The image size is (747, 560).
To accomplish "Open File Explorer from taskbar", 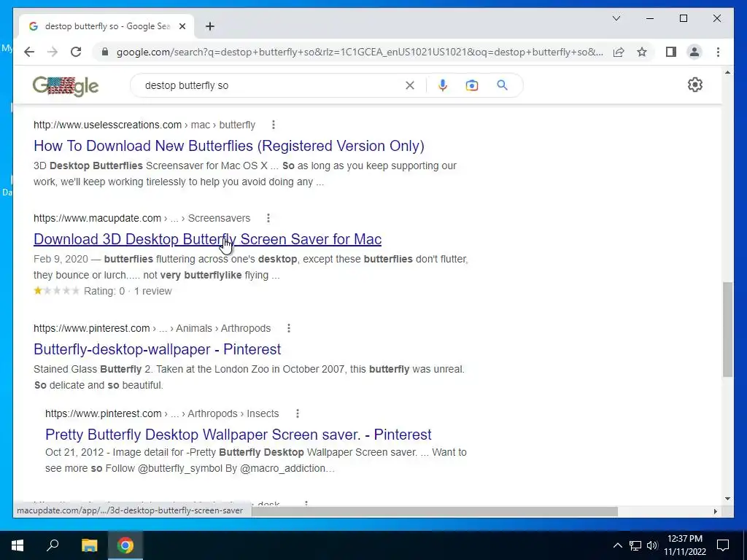I will pyautogui.click(x=89, y=545).
